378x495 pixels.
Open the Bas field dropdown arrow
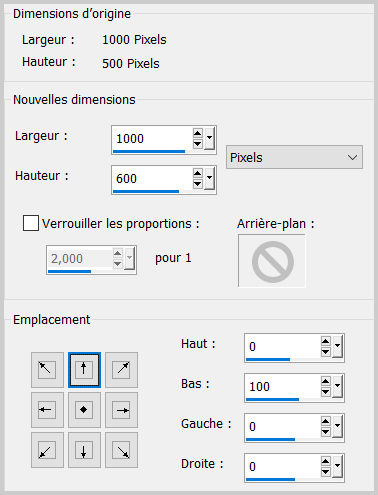pyautogui.click(x=337, y=386)
